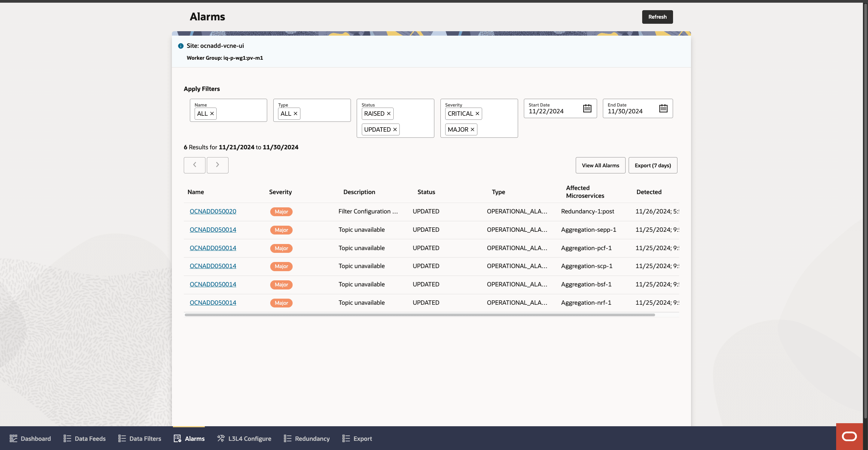Click the page vertical scrollbar
This screenshot has height=450, width=868.
point(865,210)
